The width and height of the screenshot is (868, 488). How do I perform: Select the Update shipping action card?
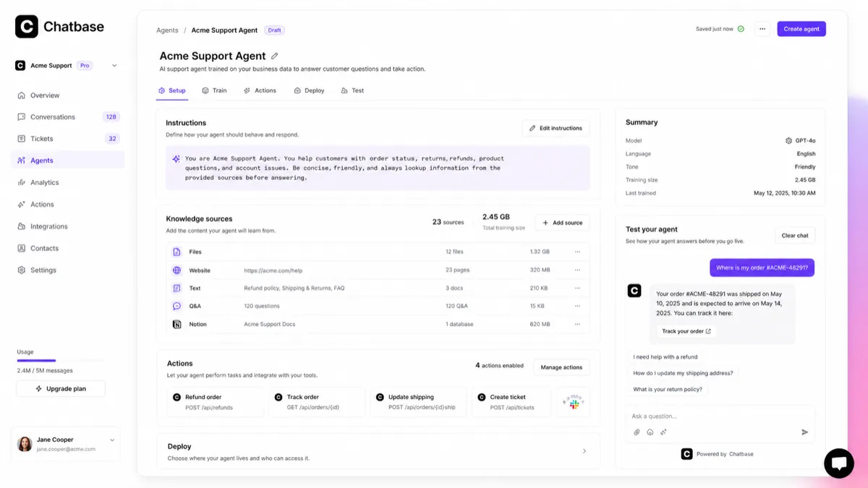[x=419, y=402]
